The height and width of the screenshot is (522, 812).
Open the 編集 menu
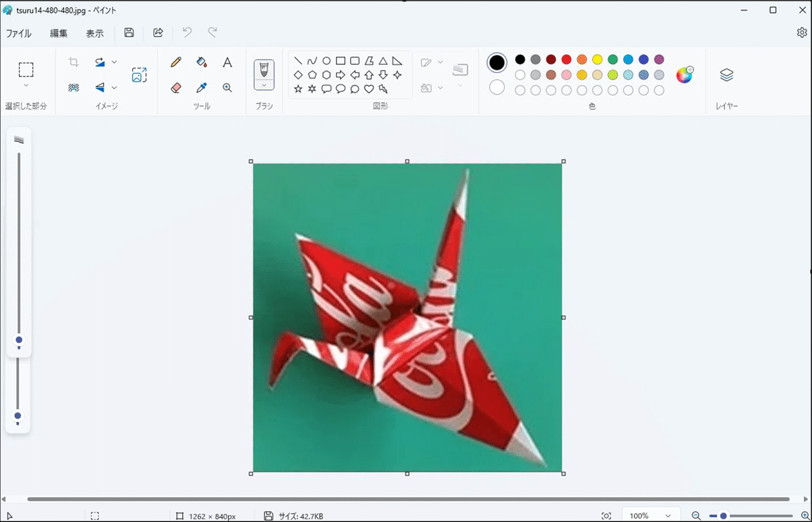pyautogui.click(x=59, y=33)
